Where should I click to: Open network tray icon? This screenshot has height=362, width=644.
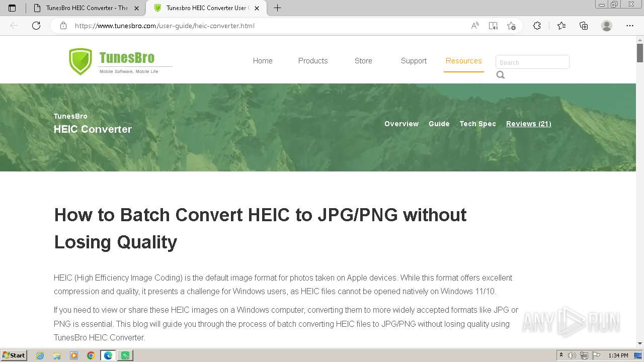584,355
